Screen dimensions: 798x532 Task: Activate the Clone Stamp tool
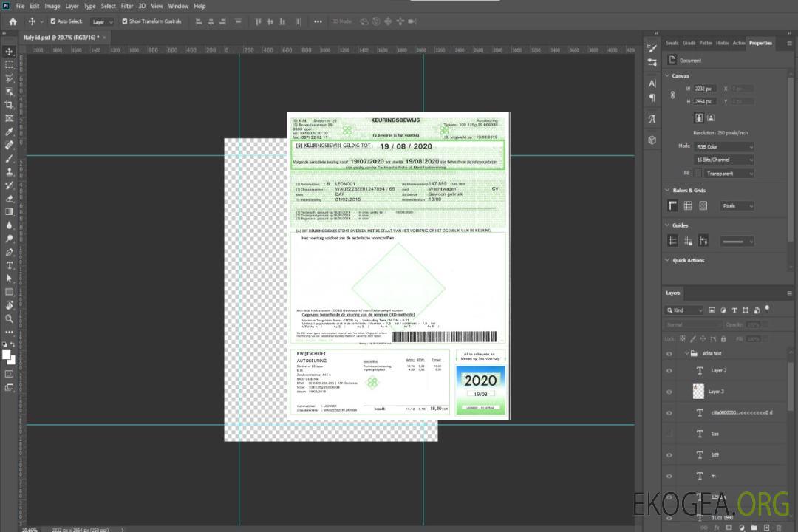10,171
